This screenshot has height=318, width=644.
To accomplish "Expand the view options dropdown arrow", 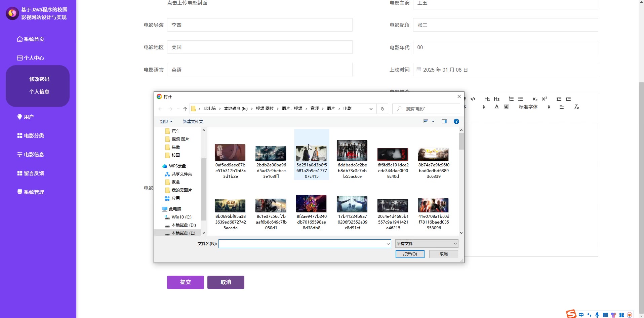I will point(433,121).
